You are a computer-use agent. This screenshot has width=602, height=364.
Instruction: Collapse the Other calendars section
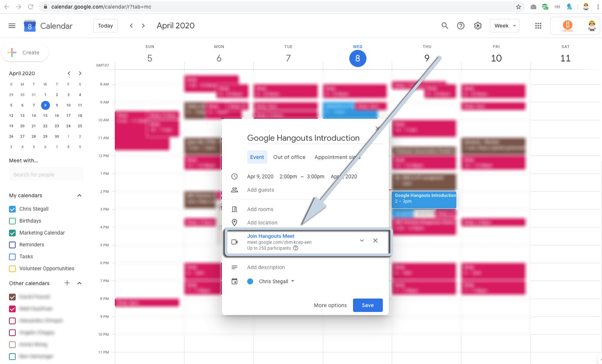tap(79, 283)
